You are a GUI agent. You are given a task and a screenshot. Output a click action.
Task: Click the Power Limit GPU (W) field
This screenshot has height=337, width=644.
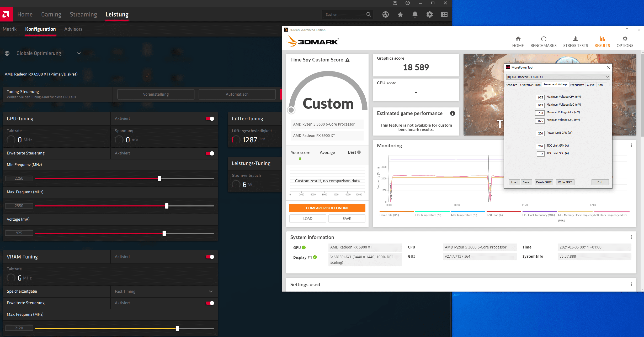tap(540, 133)
